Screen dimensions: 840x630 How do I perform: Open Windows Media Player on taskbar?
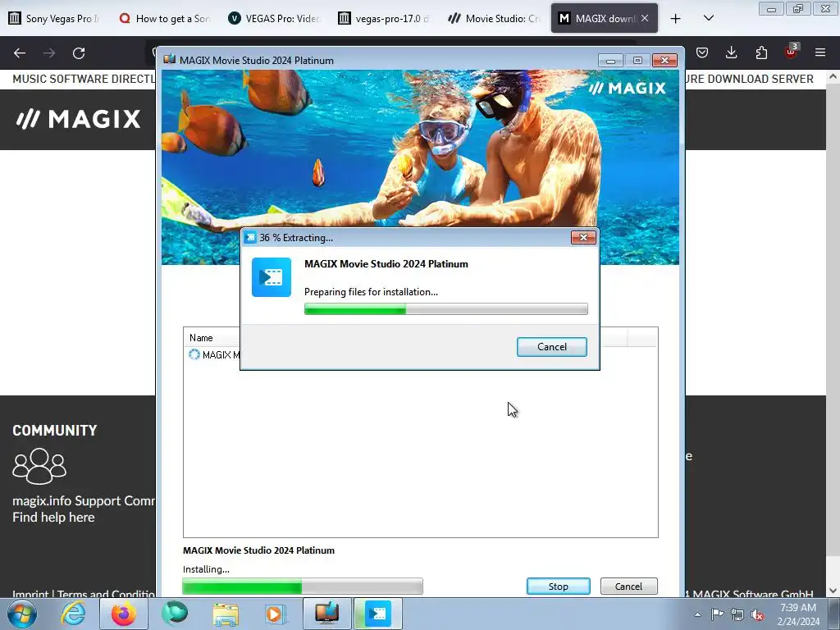click(x=276, y=614)
